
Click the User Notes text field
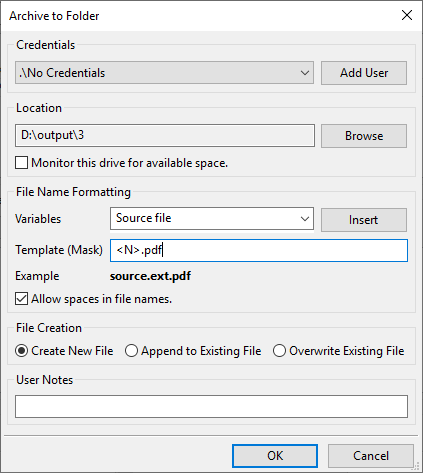pos(211,406)
